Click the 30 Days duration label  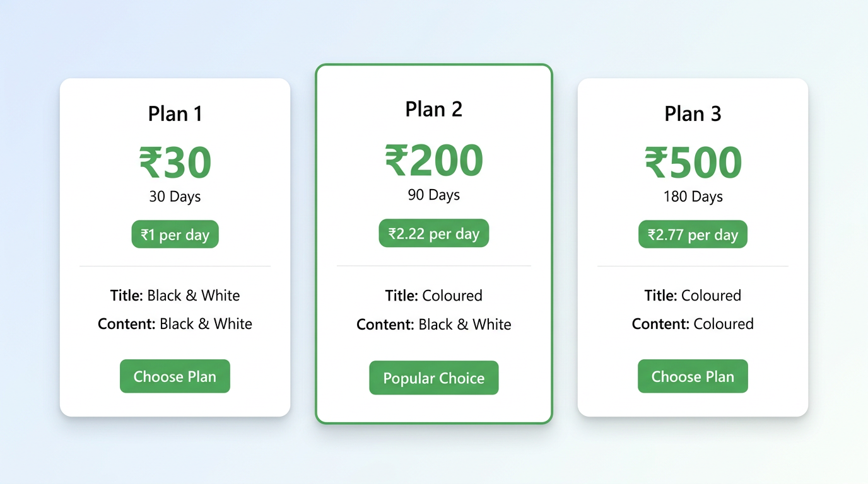[x=175, y=197]
